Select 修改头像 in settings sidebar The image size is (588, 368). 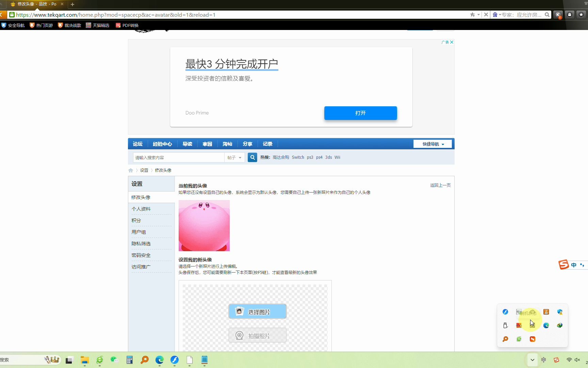click(x=151, y=197)
